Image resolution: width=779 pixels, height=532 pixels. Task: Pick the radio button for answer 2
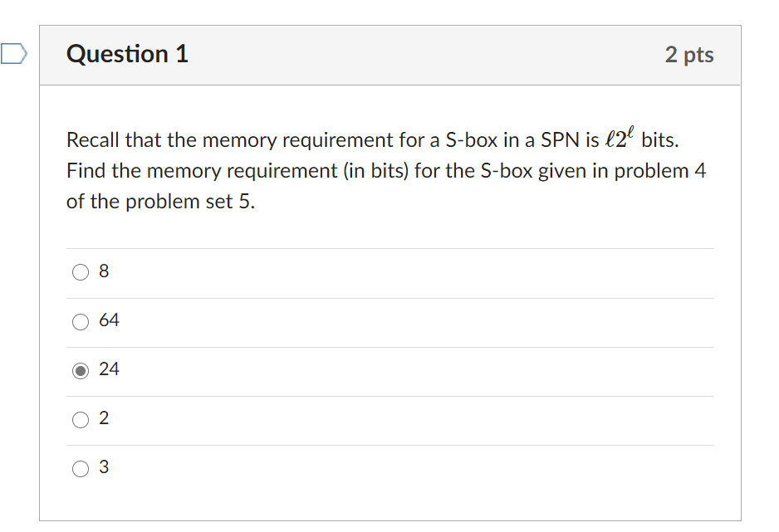coord(81,420)
